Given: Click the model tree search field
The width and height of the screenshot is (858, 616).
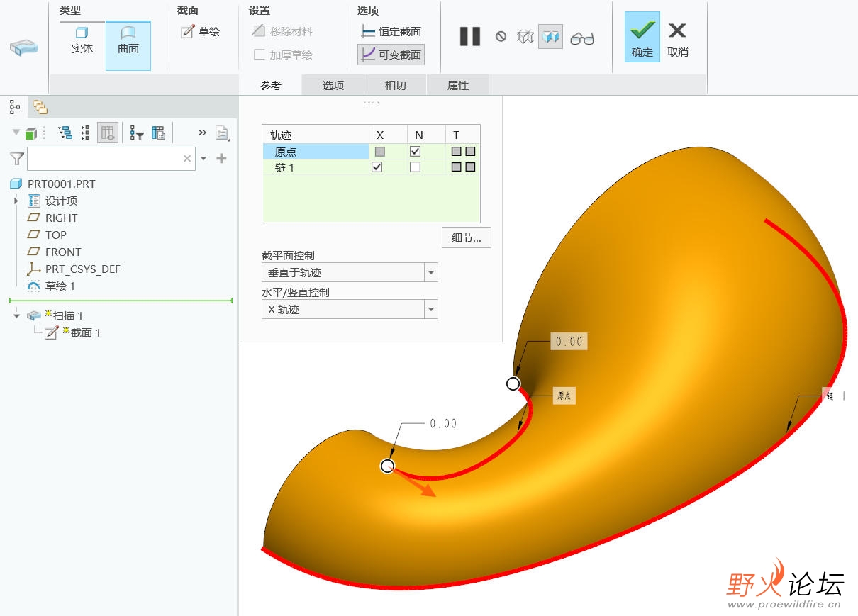Looking at the screenshot, I should tap(111, 159).
